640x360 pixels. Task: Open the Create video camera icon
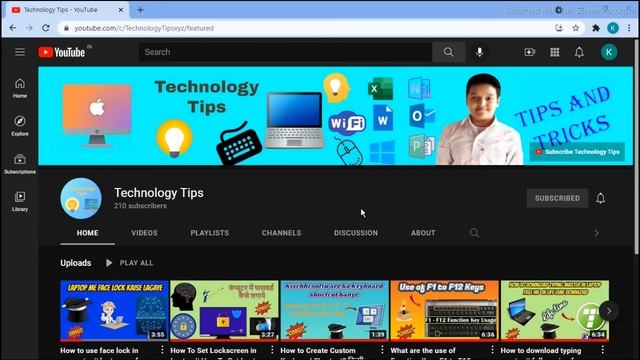pyautogui.click(x=529, y=52)
